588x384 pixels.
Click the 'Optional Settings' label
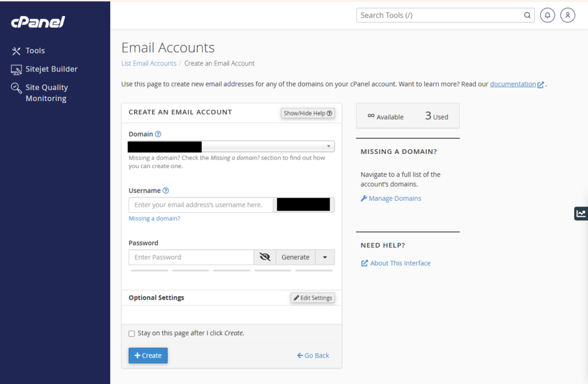click(x=156, y=298)
